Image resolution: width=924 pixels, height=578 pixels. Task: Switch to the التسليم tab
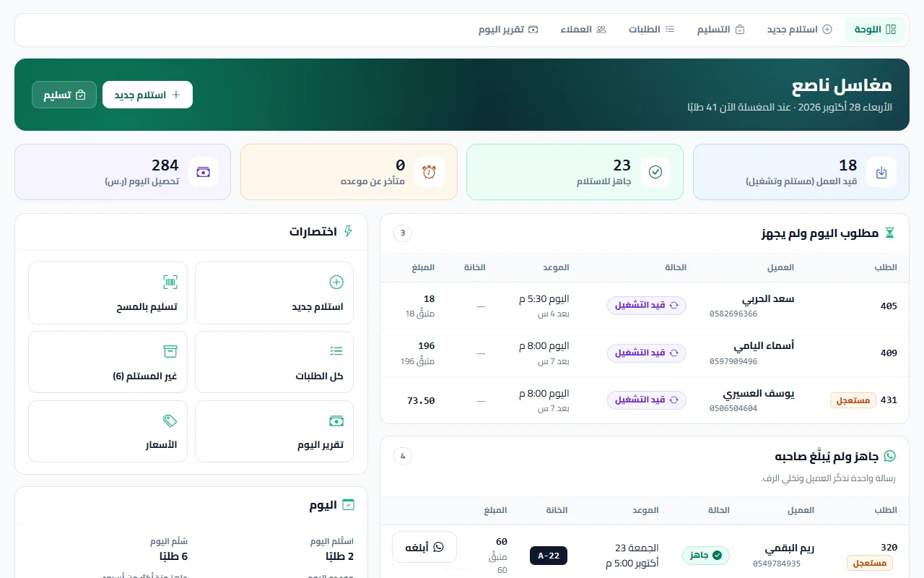[x=720, y=30]
